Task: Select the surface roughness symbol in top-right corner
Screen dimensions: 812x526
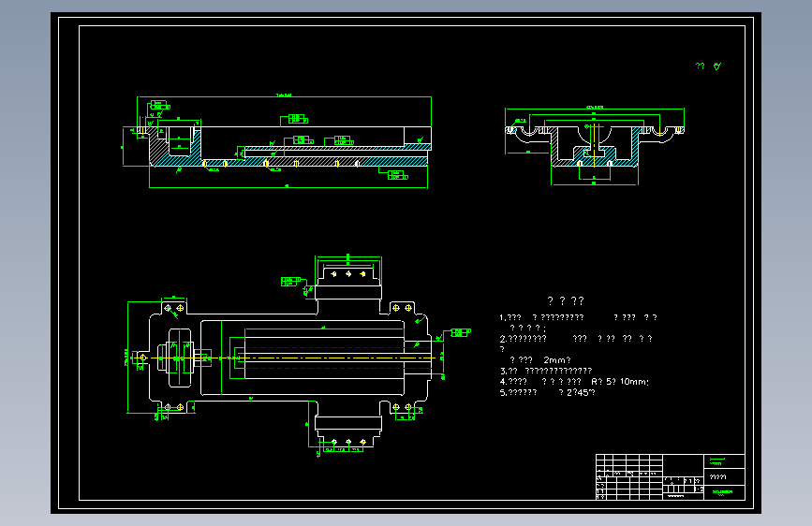Action: [716, 66]
